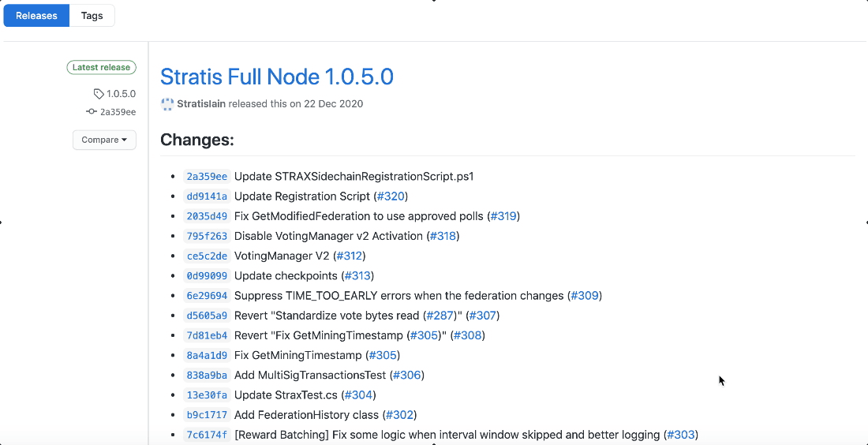
Task: Open commit hash 13e30fa
Action: (x=207, y=395)
